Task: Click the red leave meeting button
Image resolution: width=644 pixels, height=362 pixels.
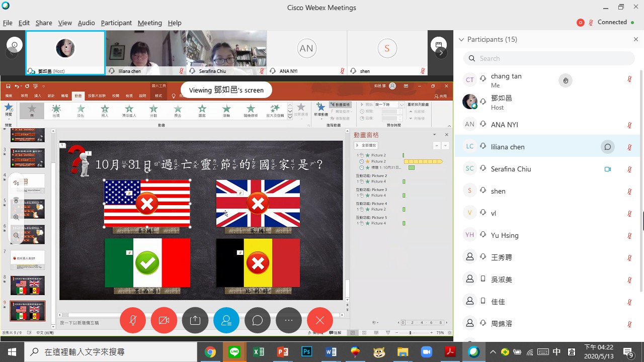Action: 320,320
